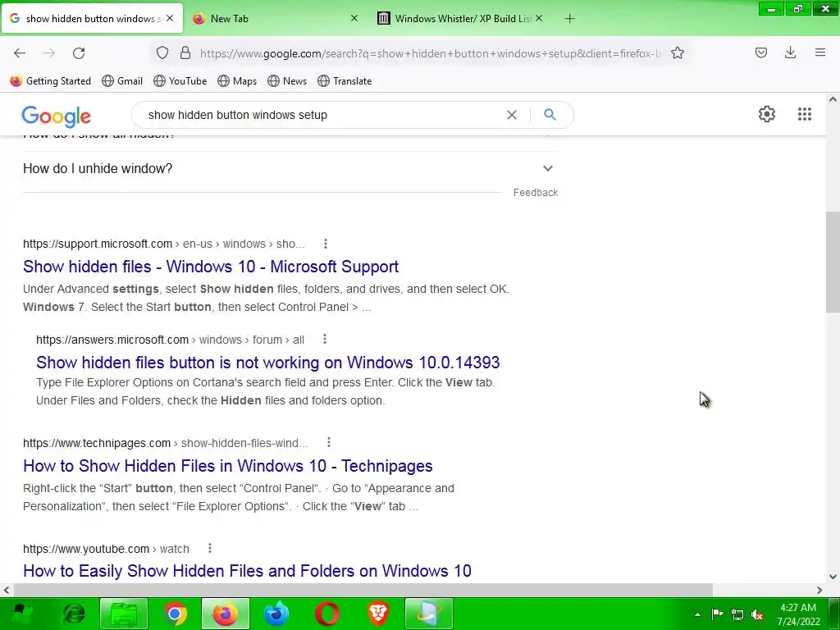Viewport: 840px width, 630px height.
Task: Open options for youtube.com result
Action: (x=210, y=548)
